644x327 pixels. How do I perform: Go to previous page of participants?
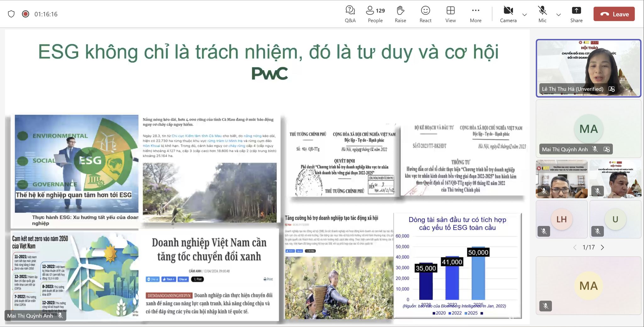(575, 248)
